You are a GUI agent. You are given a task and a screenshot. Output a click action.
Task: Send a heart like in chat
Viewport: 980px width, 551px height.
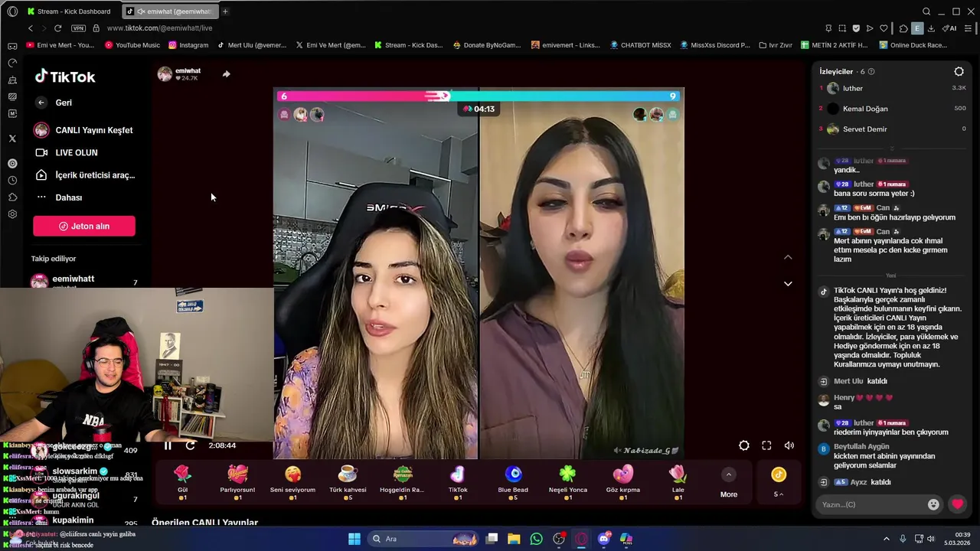point(957,504)
